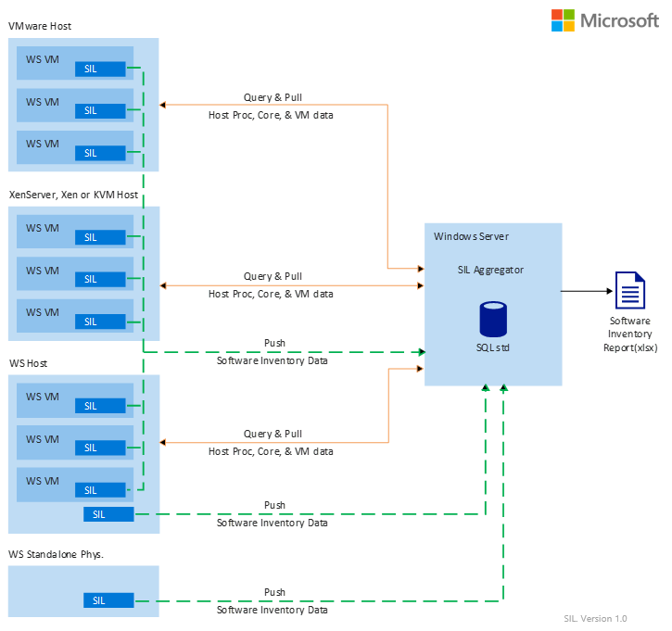Click "Push" label on the VMs' shared dashed line
The image size is (672, 631).
click(x=274, y=343)
